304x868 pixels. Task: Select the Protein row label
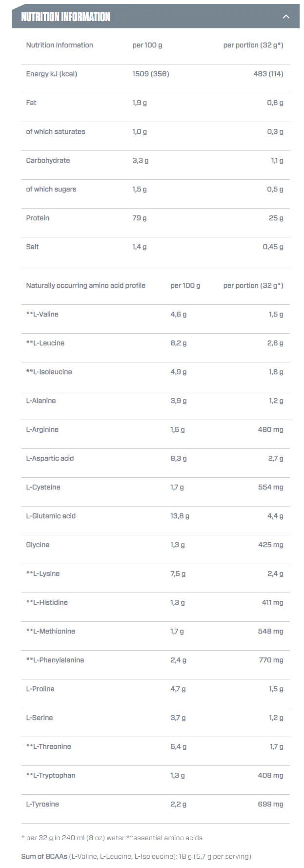coord(38,218)
